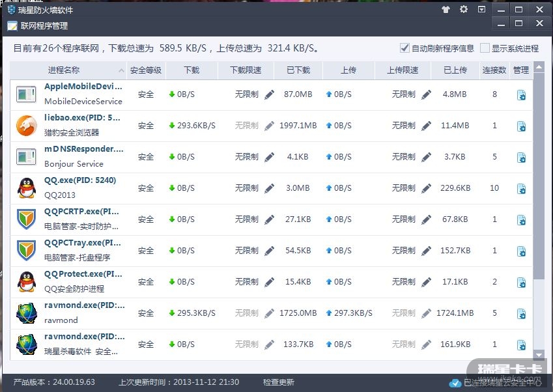Screen dimensions: 553x392
Task: Sort by 上传 column header
Action: coord(348,70)
